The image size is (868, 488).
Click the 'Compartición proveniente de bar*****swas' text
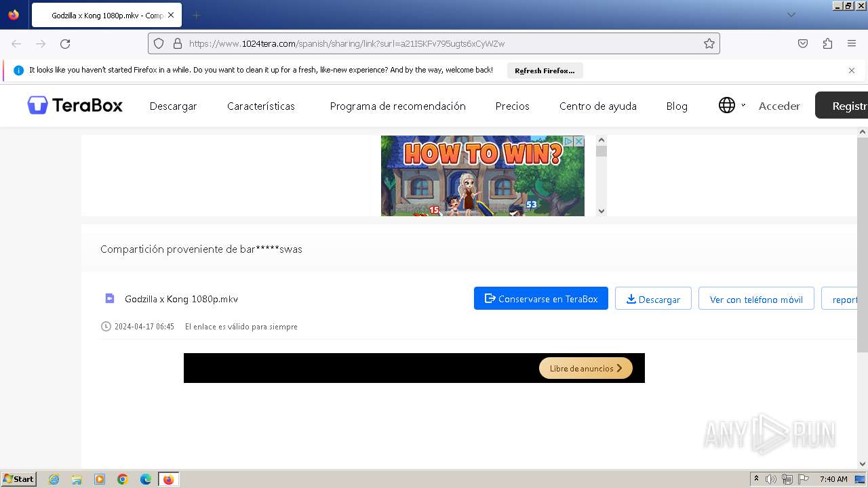[x=201, y=249]
